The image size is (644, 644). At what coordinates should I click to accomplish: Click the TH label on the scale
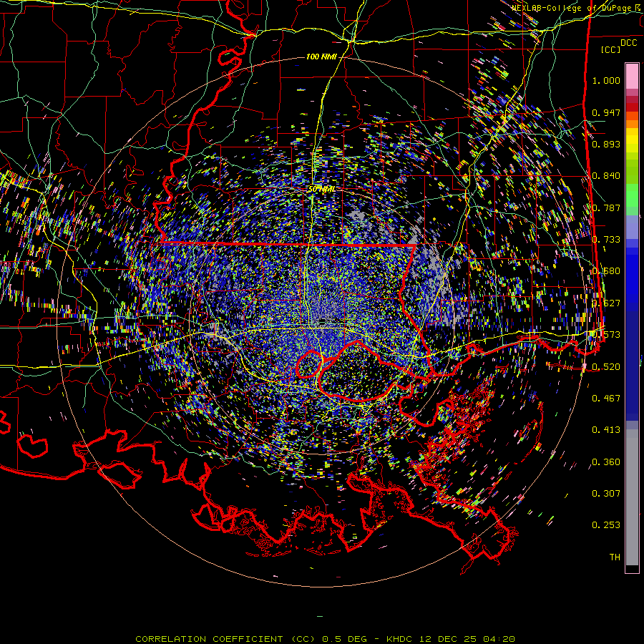[x=615, y=557]
